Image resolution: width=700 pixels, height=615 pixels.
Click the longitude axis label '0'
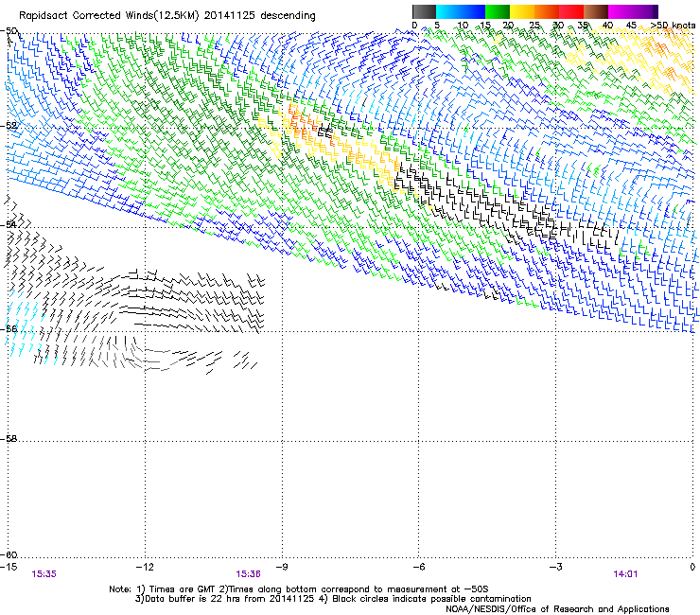(692, 567)
